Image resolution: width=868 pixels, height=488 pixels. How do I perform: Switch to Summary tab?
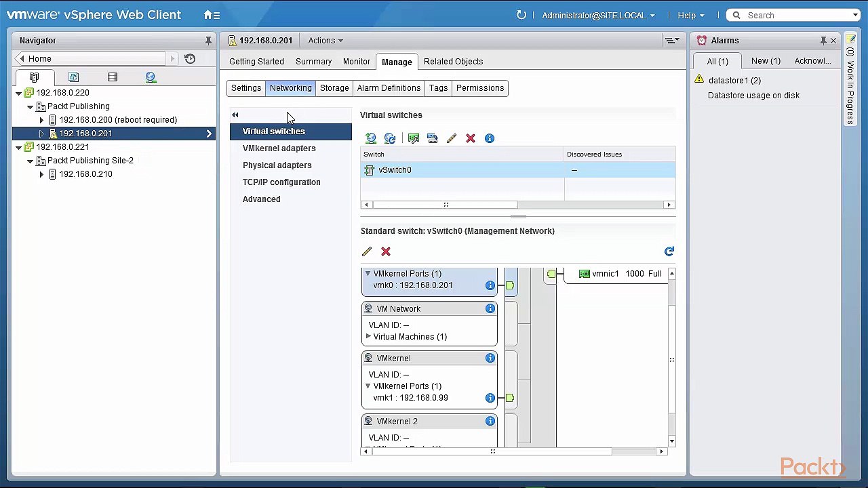pyautogui.click(x=313, y=62)
